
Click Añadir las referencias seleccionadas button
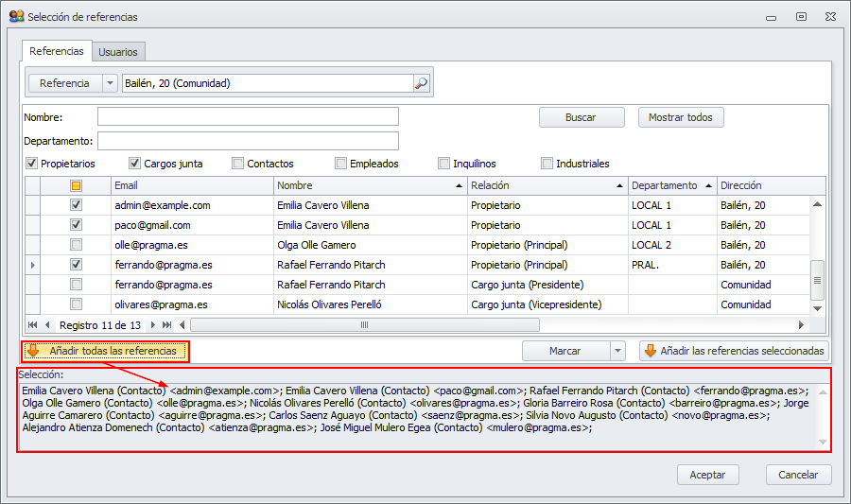735,351
